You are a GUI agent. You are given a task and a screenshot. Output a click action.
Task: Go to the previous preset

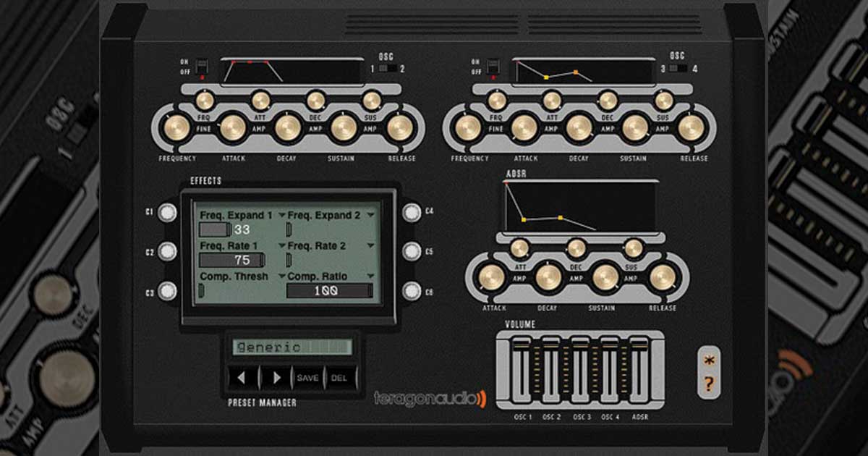point(242,377)
